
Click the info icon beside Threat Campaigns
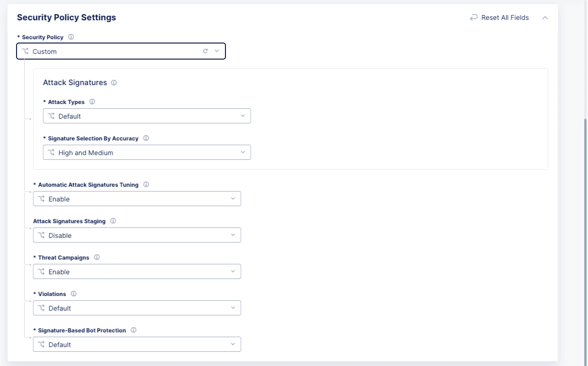[97, 257]
